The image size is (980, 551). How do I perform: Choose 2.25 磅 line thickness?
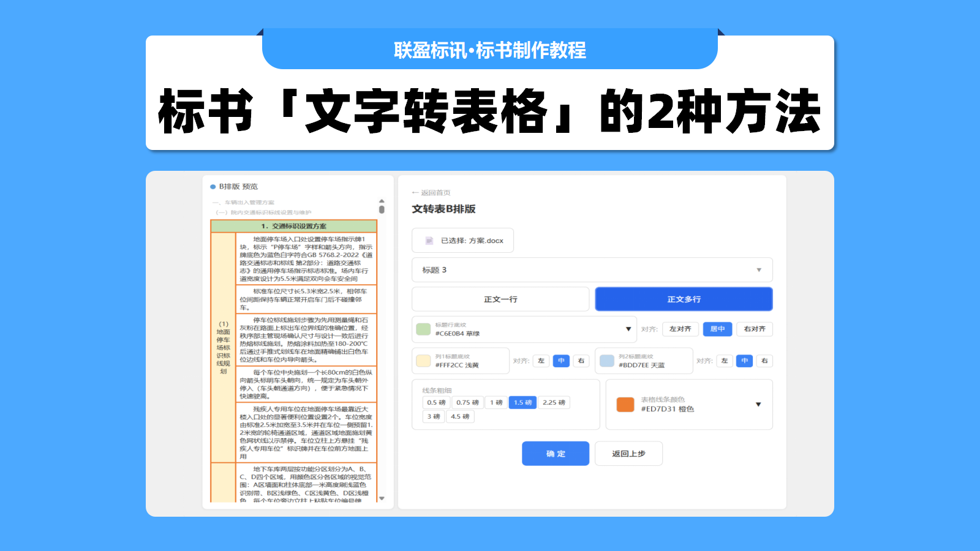point(554,402)
